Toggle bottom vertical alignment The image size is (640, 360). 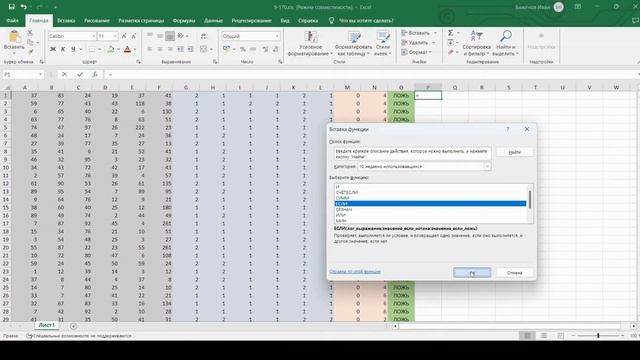tap(170, 36)
